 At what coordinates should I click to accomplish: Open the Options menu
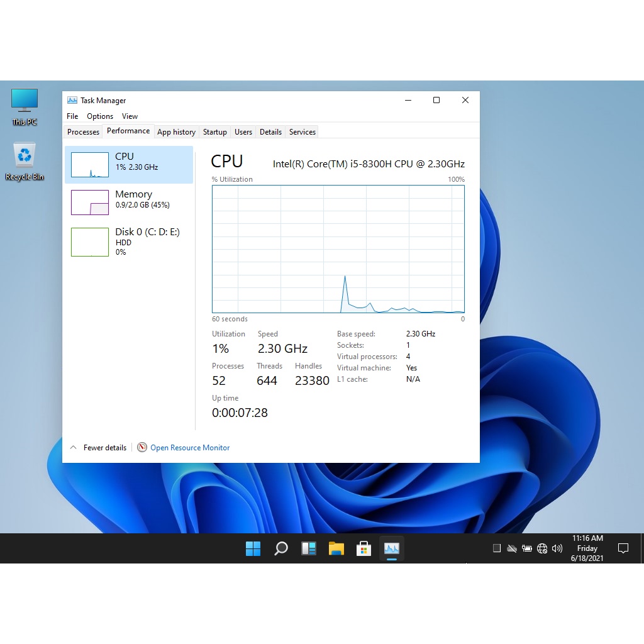tap(100, 116)
